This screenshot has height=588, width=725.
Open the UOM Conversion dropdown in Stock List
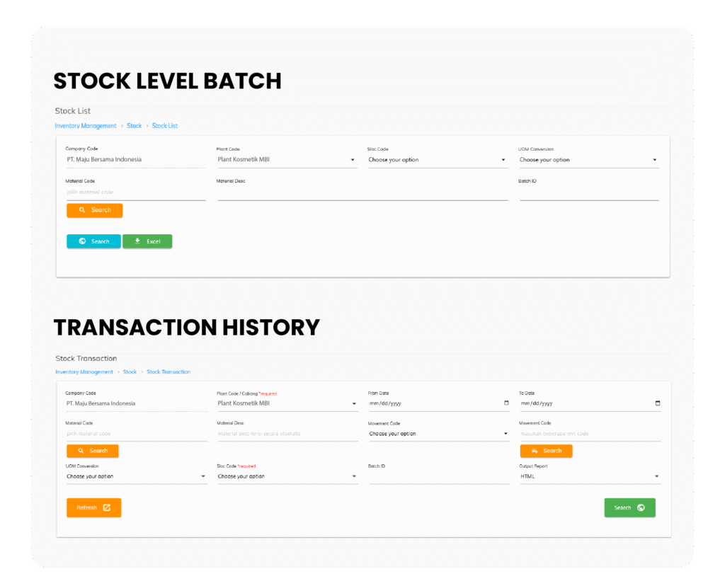pos(588,160)
